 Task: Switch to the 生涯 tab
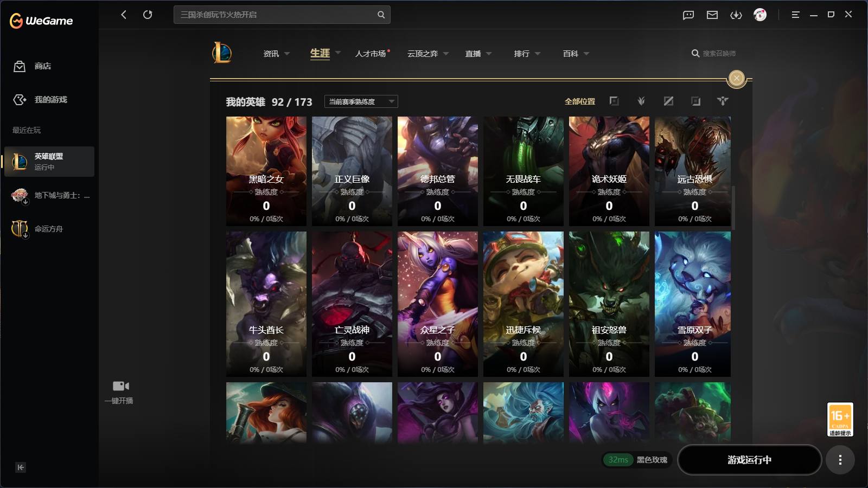320,53
